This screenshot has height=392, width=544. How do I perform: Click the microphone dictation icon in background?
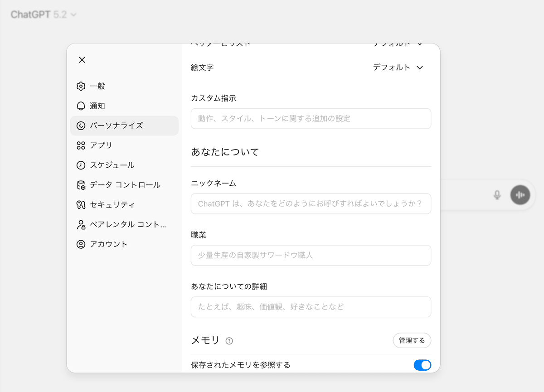coord(497,195)
